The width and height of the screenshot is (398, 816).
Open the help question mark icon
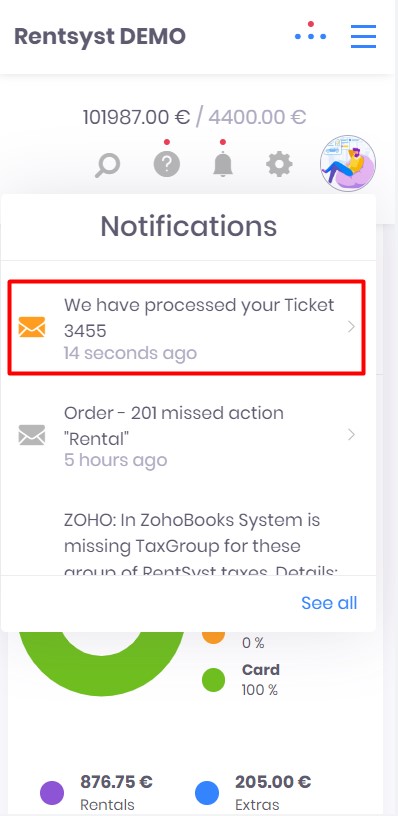pos(166,164)
